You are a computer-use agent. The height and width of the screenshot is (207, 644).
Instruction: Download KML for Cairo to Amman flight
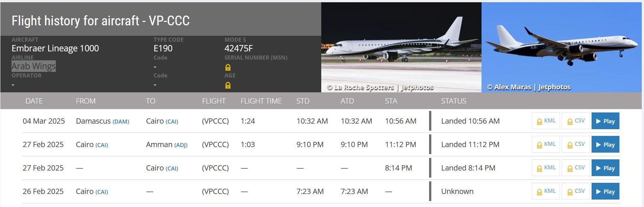tap(546, 144)
